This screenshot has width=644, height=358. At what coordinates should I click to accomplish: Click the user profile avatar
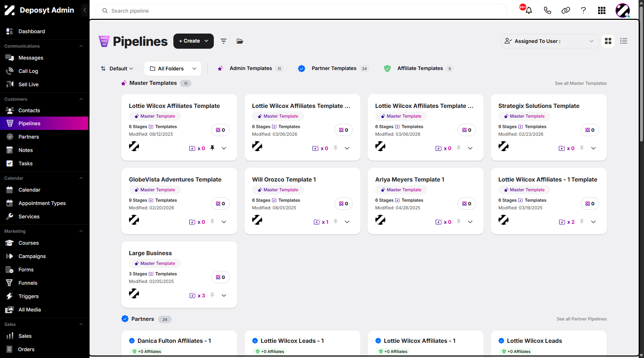[x=623, y=10]
